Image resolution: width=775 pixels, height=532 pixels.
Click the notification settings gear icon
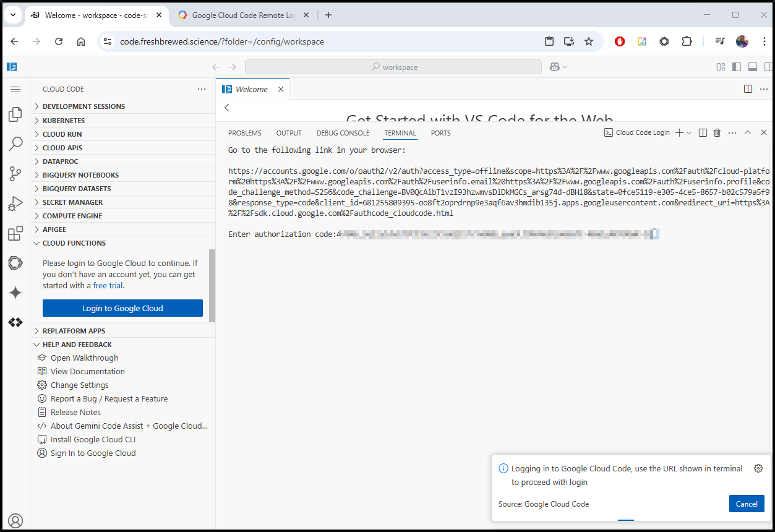point(758,468)
